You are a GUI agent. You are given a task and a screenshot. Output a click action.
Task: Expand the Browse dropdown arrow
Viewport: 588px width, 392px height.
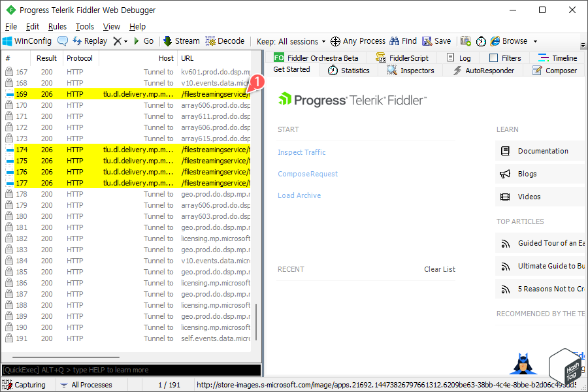(x=536, y=41)
